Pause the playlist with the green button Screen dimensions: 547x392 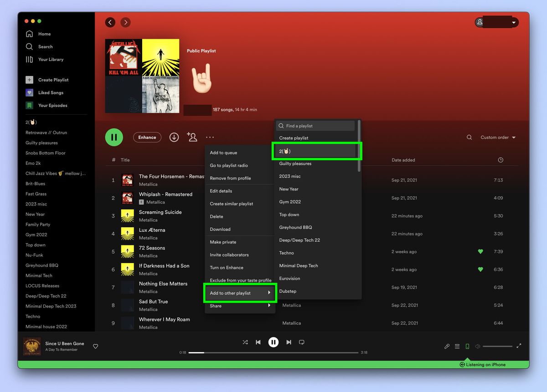pos(114,137)
